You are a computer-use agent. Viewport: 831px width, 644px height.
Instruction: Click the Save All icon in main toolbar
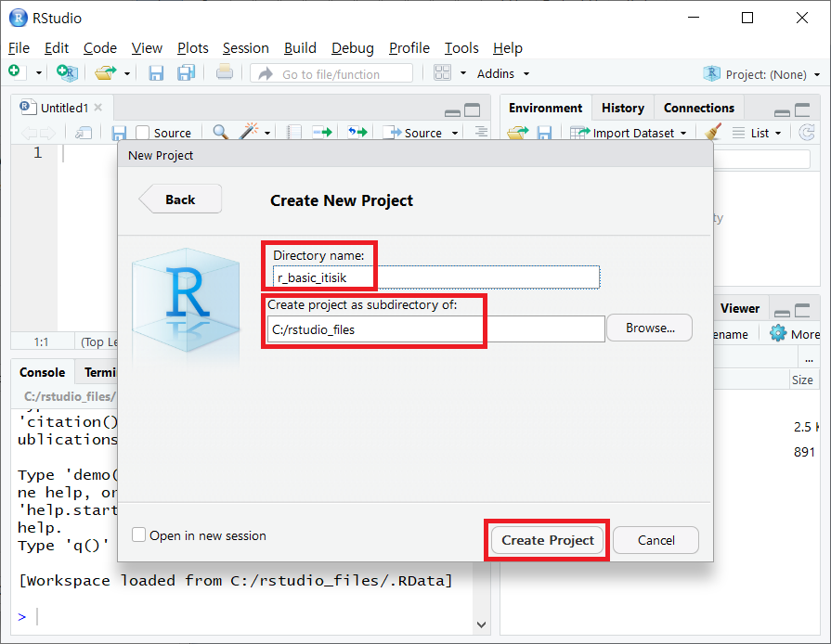185,73
